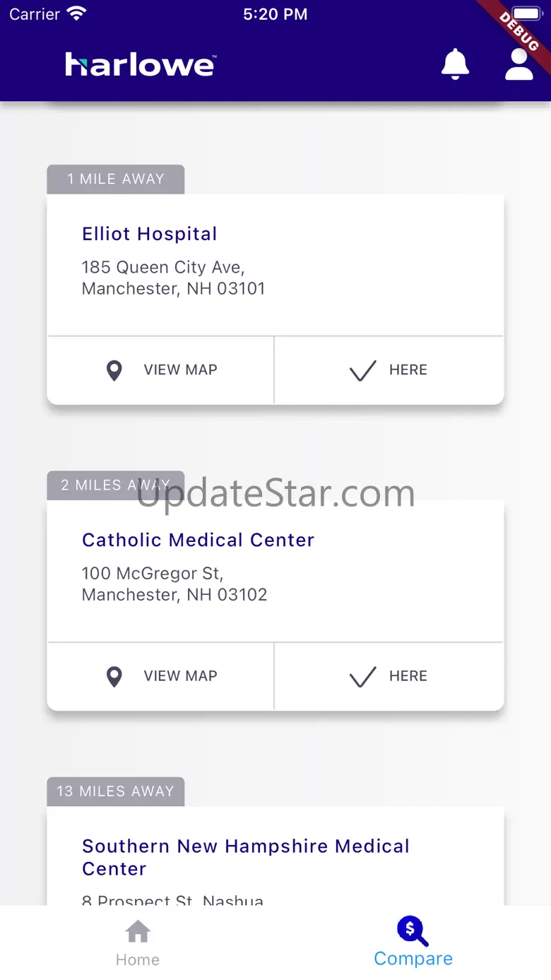
Task: Switch to the Compare tab label
Action: click(x=413, y=959)
